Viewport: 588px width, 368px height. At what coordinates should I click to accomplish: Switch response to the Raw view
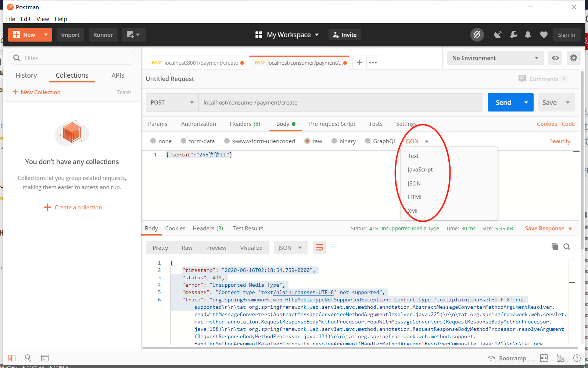(187, 248)
